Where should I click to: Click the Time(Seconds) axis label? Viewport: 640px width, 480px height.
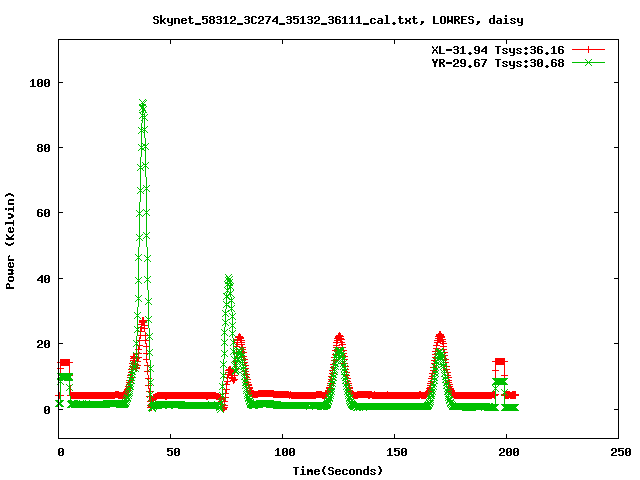[x=338, y=471]
